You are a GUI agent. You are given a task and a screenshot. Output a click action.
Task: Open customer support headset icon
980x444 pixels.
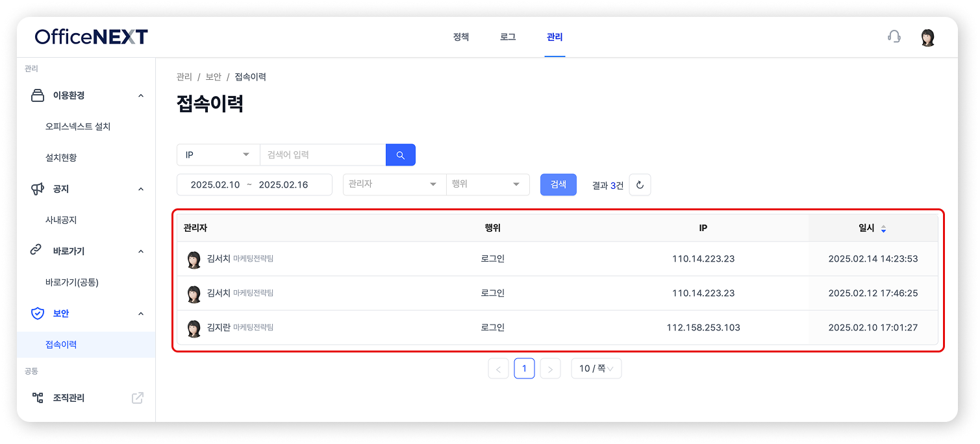[x=894, y=36]
